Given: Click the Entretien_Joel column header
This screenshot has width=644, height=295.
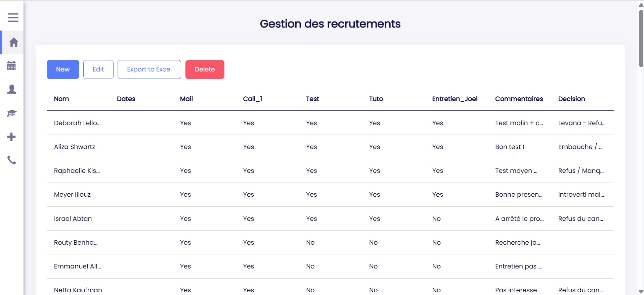Looking at the screenshot, I should [x=455, y=99].
